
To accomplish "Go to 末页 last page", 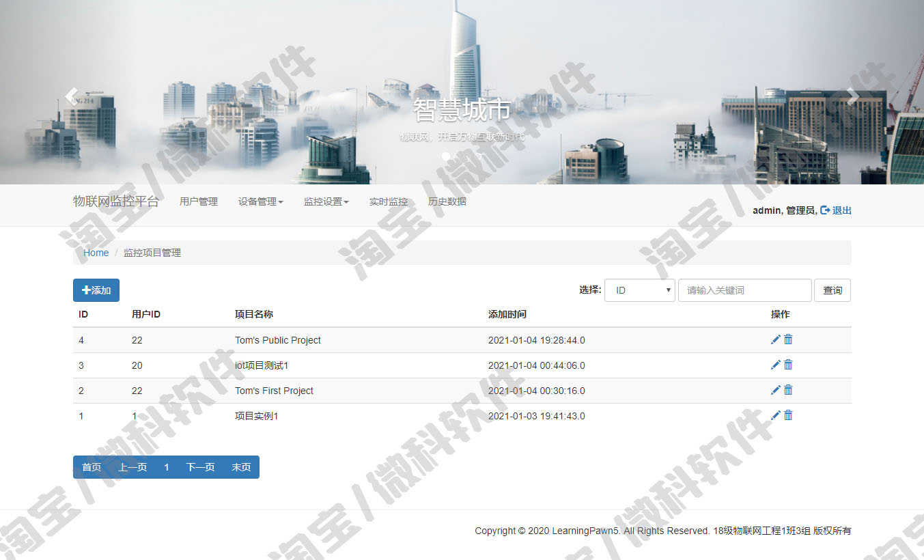I will 241,467.
